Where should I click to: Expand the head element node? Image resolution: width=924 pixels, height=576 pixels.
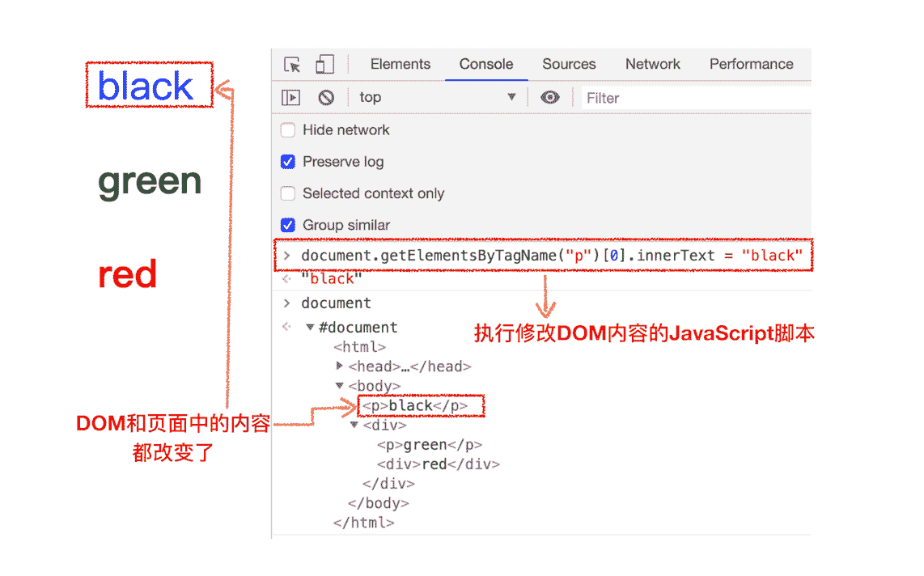pos(340,366)
